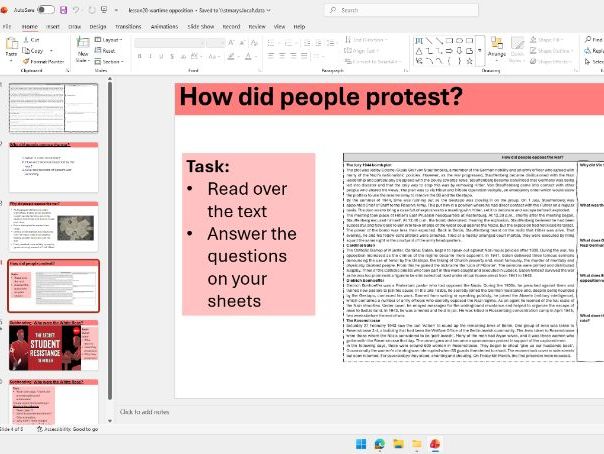The height and width of the screenshot is (454, 604).
Task: Click the Search box in title bar
Action: [402, 10]
